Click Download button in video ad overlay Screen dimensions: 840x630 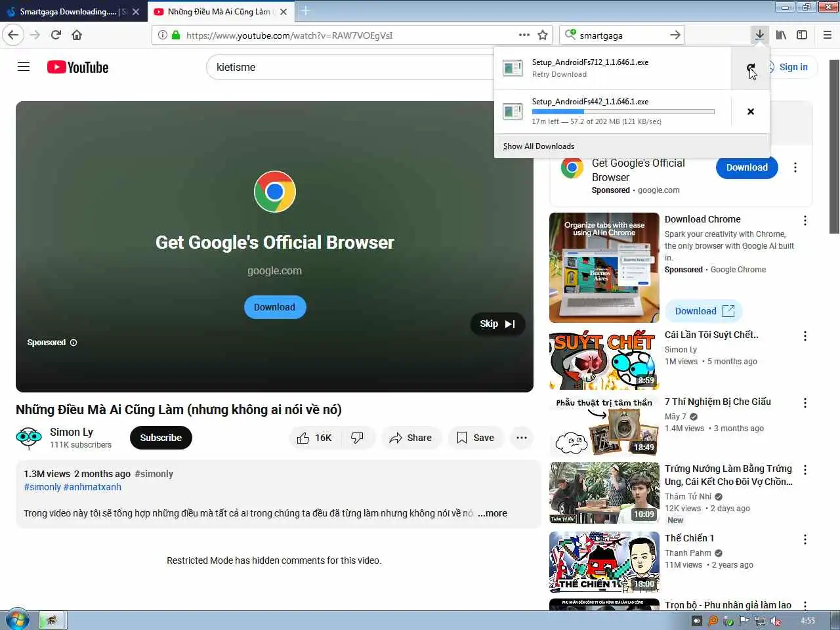pyautogui.click(x=275, y=307)
